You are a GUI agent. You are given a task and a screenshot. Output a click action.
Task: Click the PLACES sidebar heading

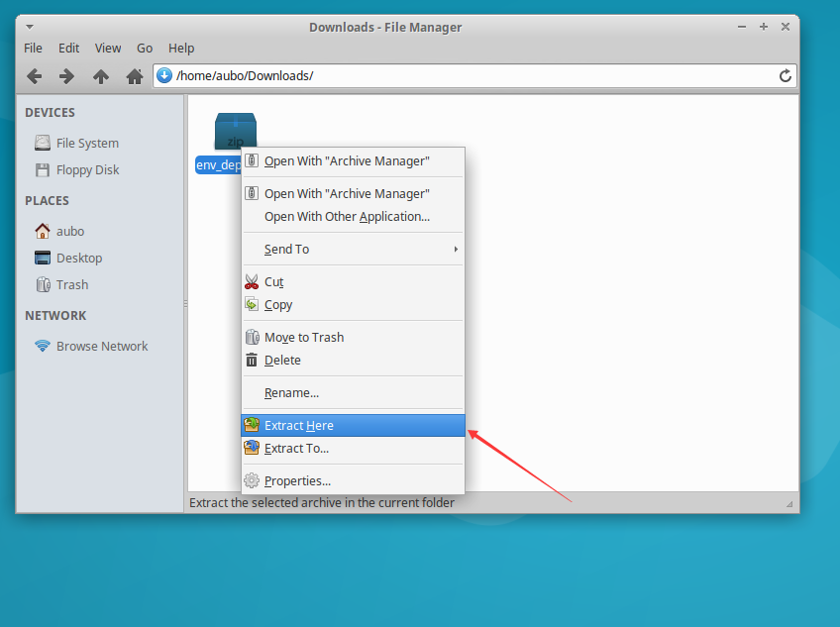[48, 201]
